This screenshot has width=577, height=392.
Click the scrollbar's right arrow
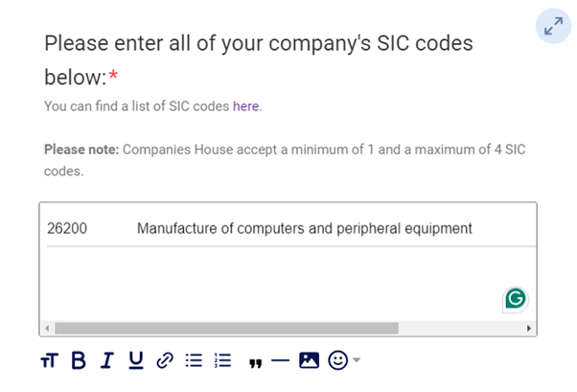tap(530, 328)
